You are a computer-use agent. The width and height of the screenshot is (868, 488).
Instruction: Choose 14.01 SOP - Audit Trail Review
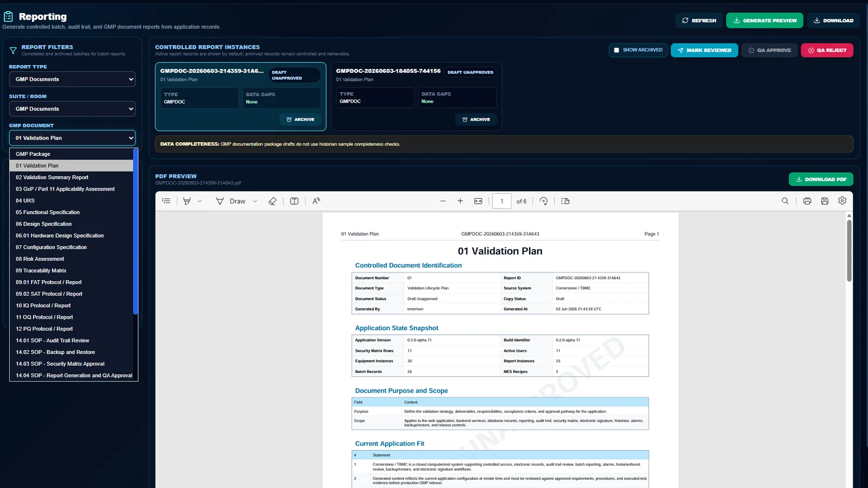[71, 341]
